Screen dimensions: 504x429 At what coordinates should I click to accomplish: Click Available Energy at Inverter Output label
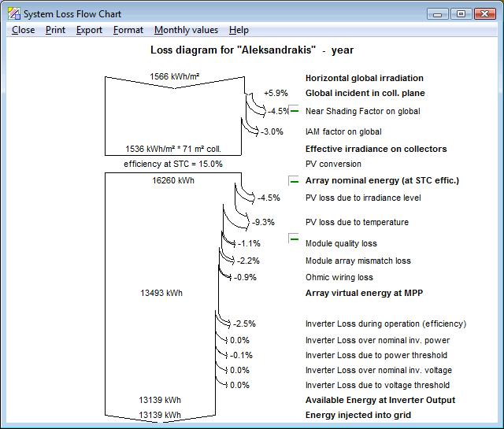(x=380, y=400)
